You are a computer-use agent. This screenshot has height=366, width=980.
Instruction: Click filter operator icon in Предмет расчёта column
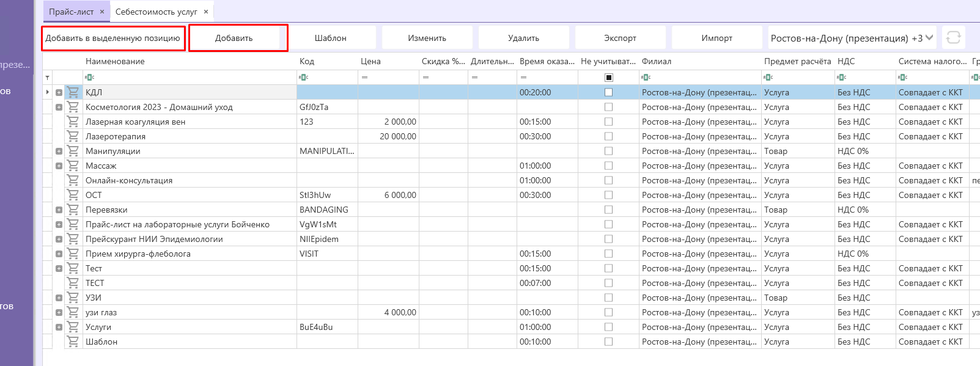[768, 78]
